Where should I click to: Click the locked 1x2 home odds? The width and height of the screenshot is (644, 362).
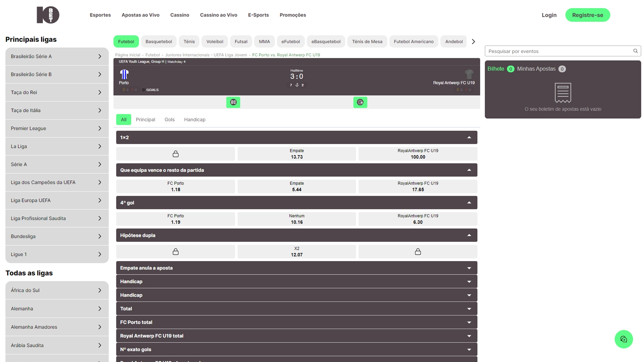(x=175, y=154)
